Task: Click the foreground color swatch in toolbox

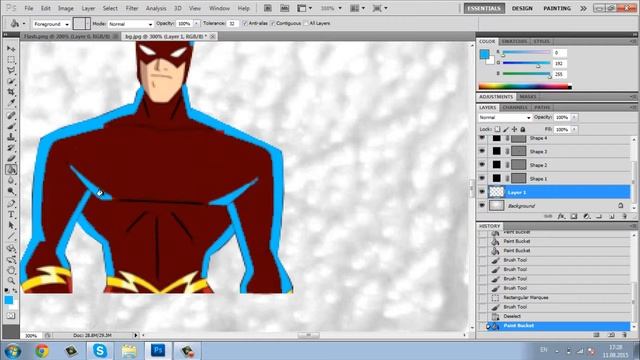Action: pos(9,300)
